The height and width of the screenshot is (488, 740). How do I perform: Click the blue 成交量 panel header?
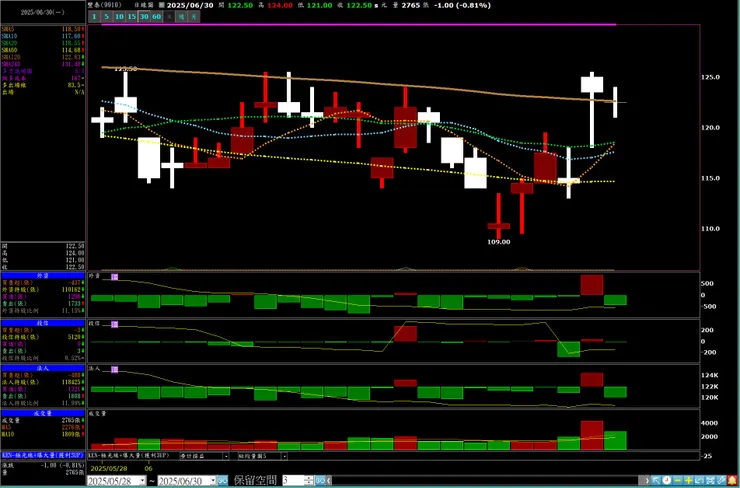(x=43, y=413)
